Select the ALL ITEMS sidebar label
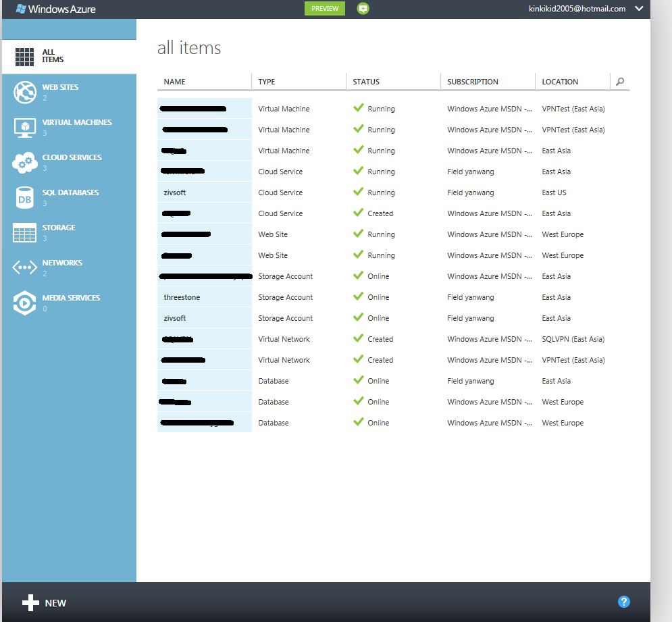 click(x=53, y=56)
